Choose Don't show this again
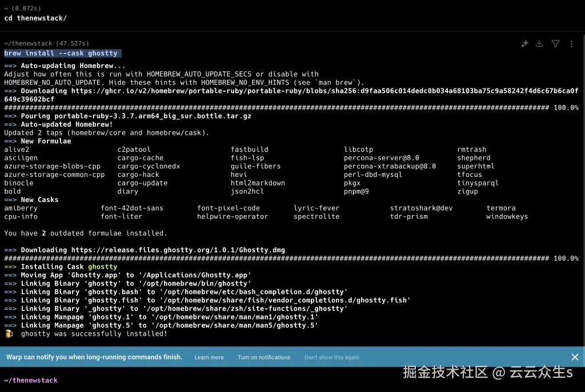Image resolution: width=585 pixels, height=392 pixels. (x=332, y=357)
